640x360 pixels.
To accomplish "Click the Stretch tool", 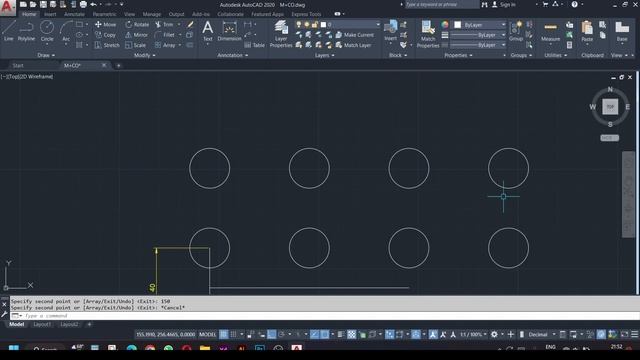I will coord(107,45).
